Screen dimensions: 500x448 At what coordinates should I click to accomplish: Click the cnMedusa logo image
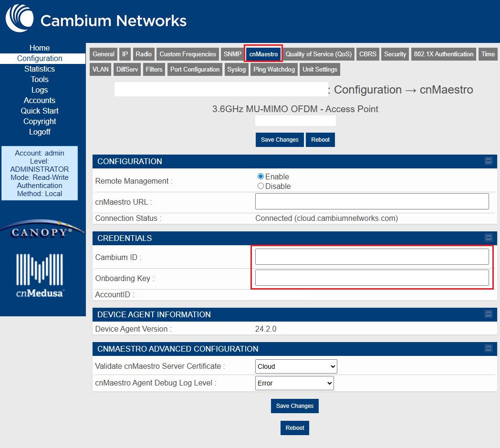40,275
